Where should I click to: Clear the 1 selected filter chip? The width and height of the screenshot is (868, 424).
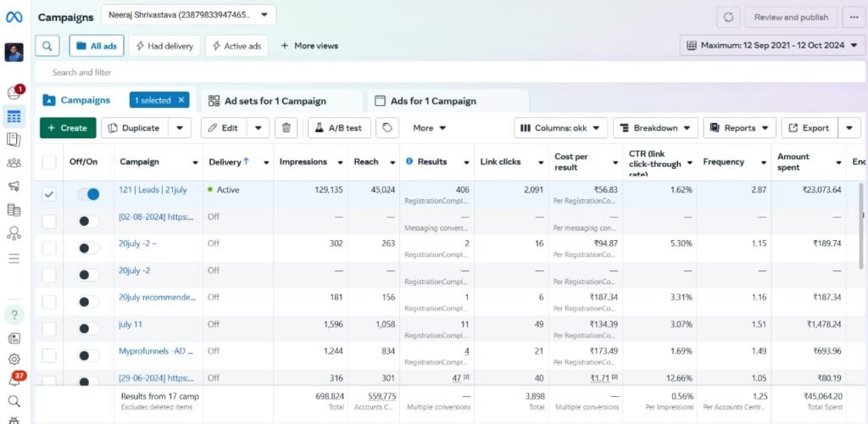181,100
